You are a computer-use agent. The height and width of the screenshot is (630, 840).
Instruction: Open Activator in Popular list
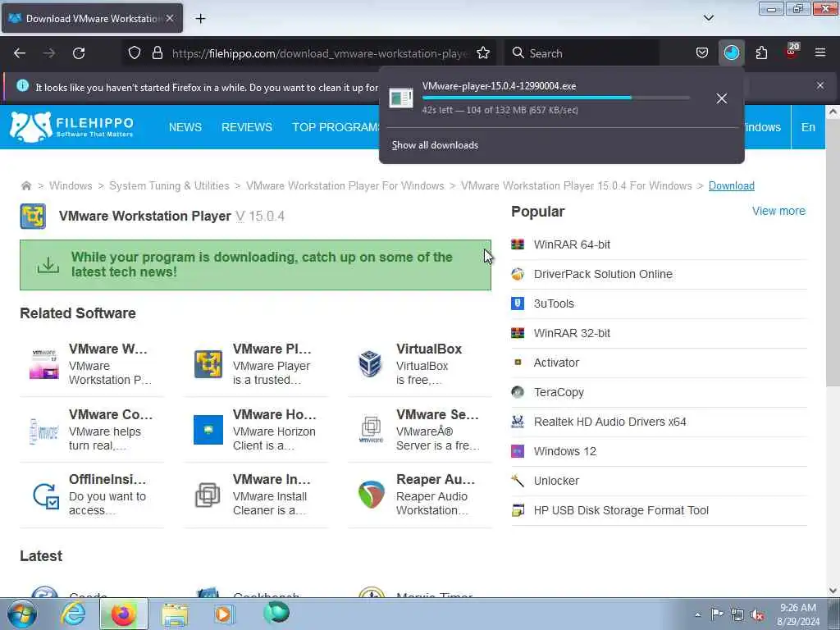coord(556,363)
